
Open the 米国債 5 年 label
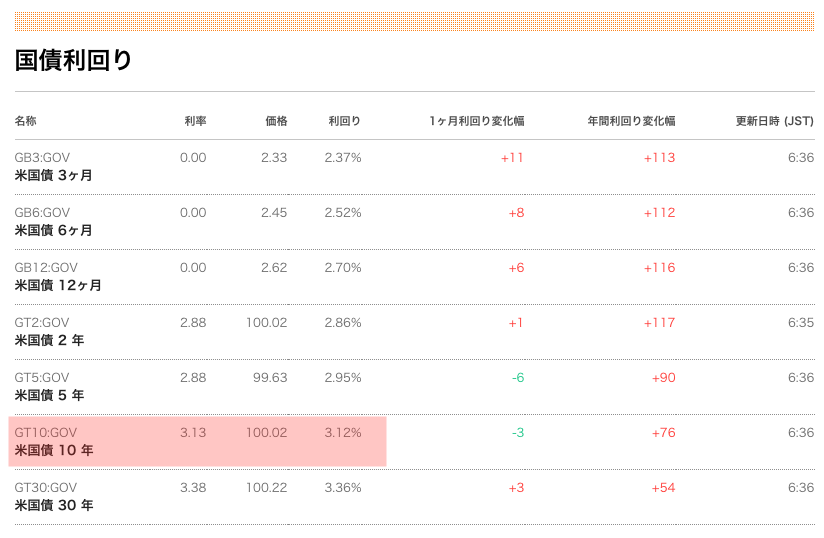pyautogui.click(x=49, y=396)
